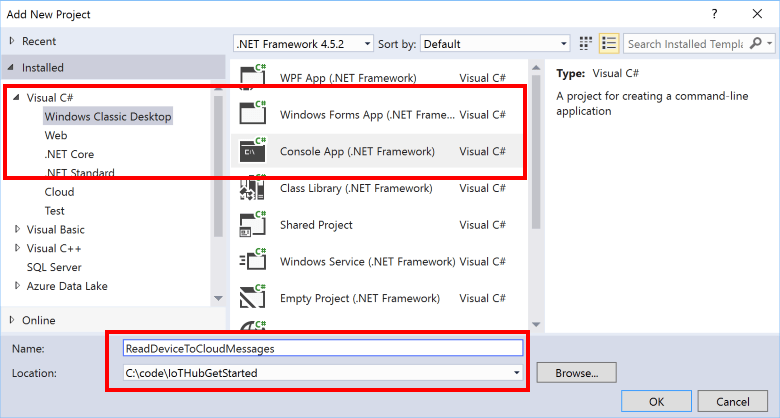Screen dimensions: 780x418
Task: Expand the Online section
Action: (x=12, y=319)
